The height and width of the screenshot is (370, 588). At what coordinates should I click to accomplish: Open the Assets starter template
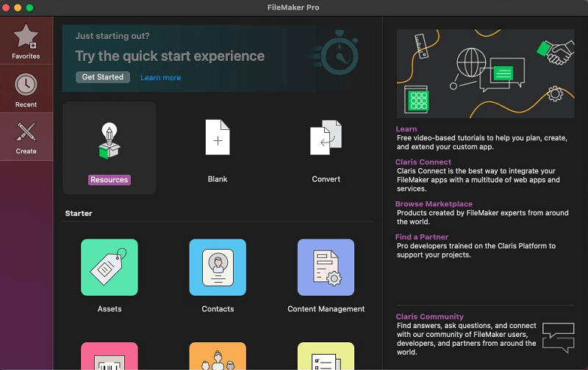click(110, 267)
